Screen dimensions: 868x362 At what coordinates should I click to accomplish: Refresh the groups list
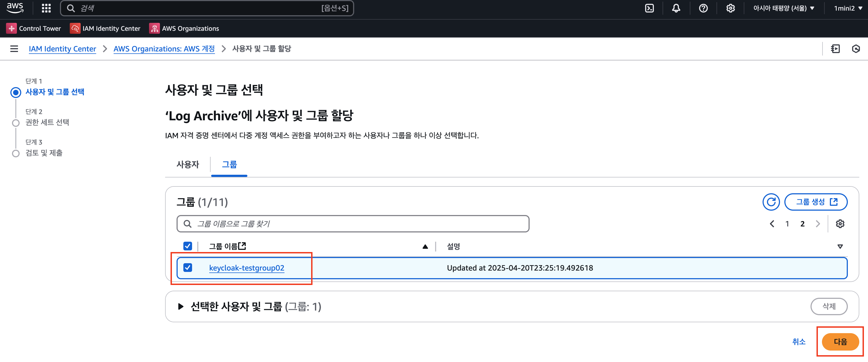[771, 202]
